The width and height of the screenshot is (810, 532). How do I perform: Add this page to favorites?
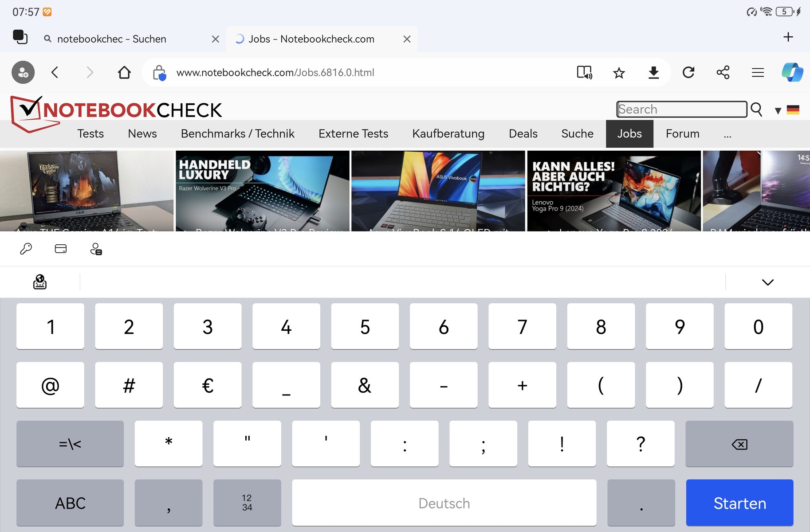coord(619,72)
